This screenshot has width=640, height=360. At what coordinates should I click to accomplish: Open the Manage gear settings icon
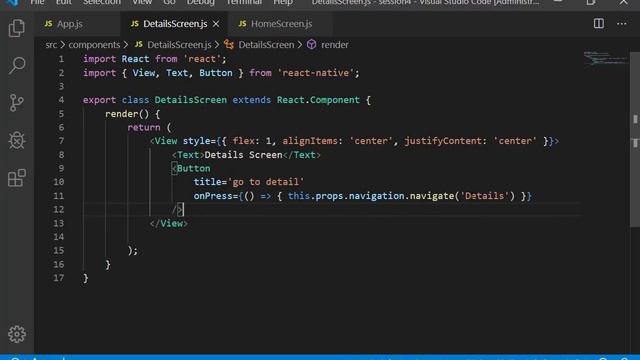17,334
